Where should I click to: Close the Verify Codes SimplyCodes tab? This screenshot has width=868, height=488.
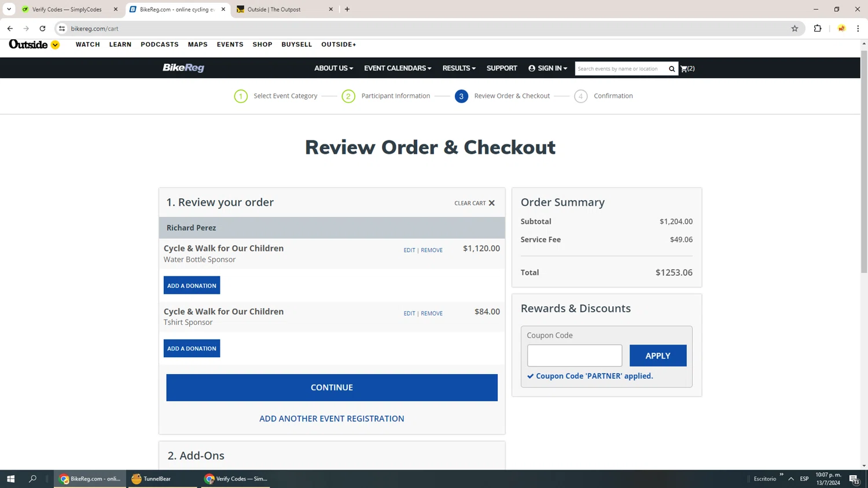click(x=116, y=9)
